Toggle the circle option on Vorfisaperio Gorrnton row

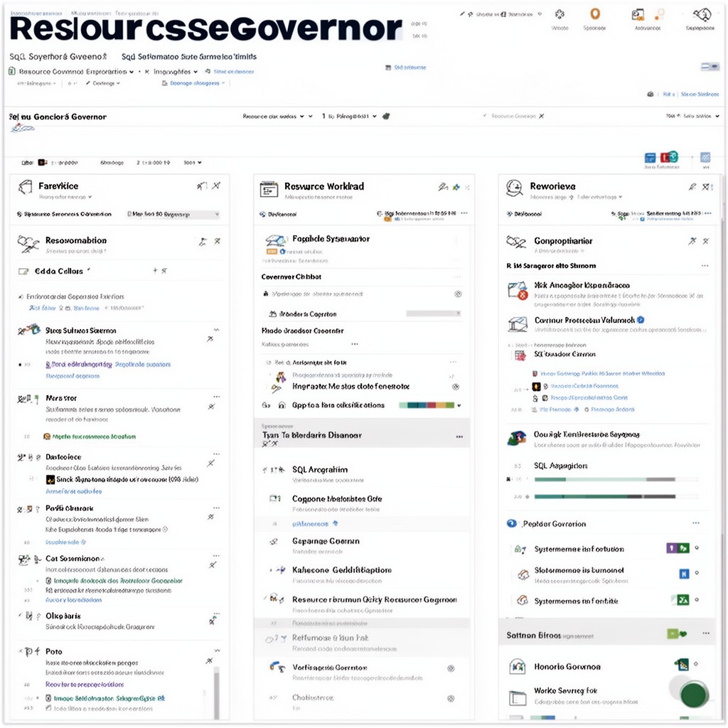pos(450,668)
